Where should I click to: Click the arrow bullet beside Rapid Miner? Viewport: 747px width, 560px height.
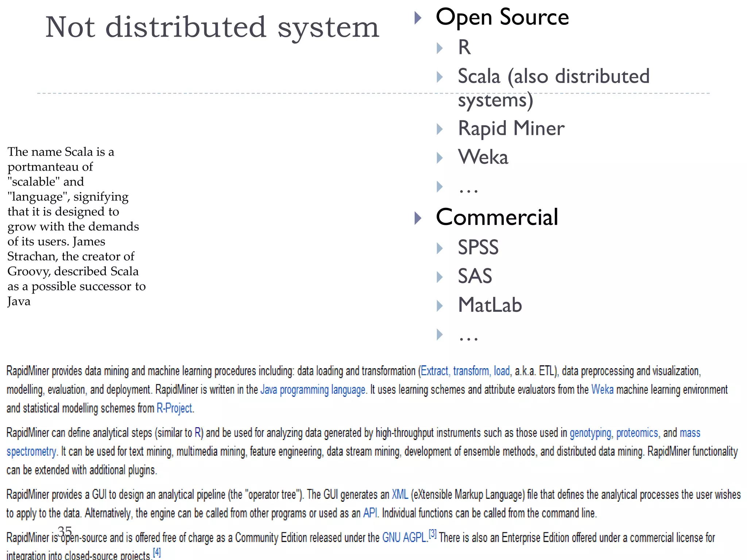point(440,129)
